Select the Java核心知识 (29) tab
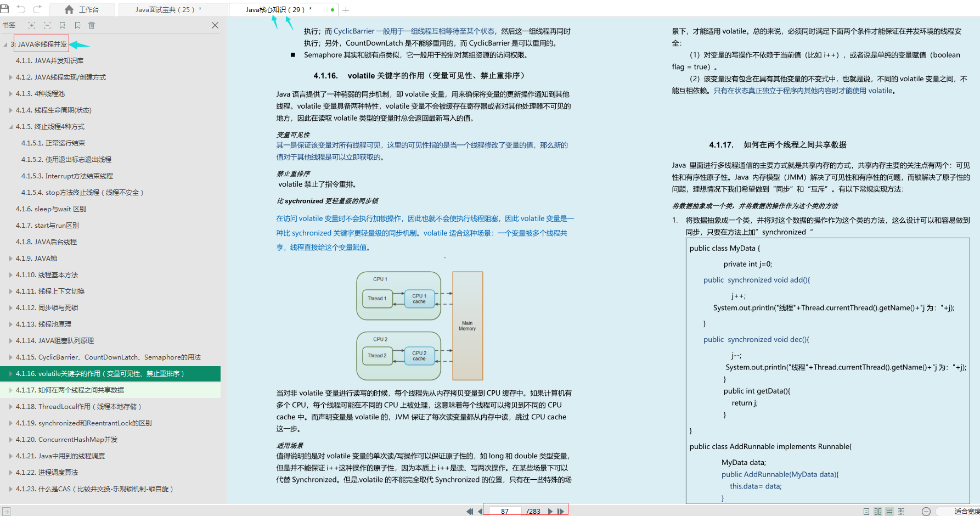980x516 pixels. pos(283,10)
